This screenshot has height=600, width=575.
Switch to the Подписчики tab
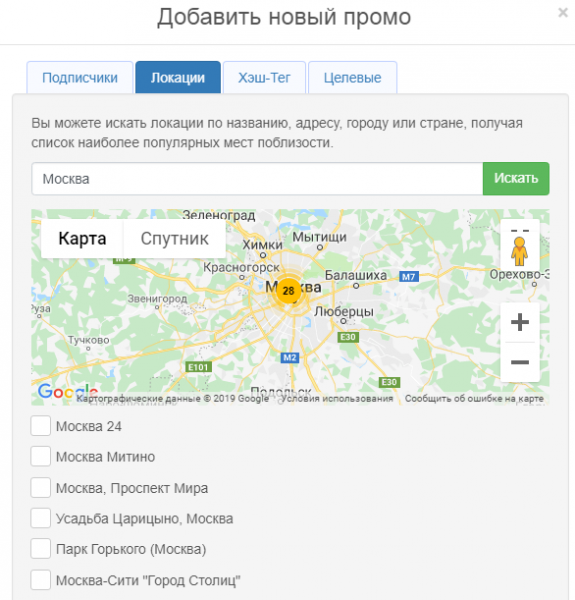tap(80, 78)
